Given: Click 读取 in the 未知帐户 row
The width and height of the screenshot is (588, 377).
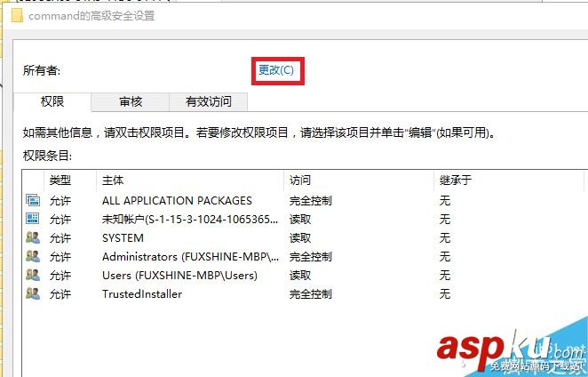Looking at the screenshot, I should click(x=300, y=220).
